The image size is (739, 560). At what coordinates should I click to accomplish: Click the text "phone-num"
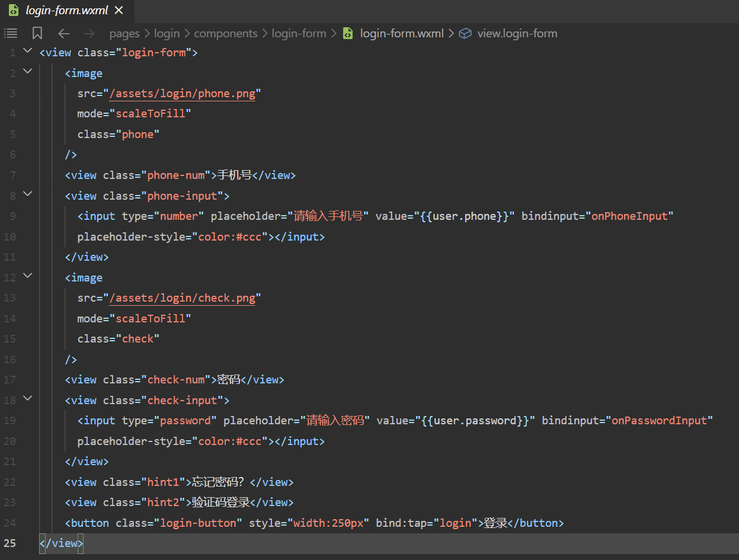click(175, 175)
